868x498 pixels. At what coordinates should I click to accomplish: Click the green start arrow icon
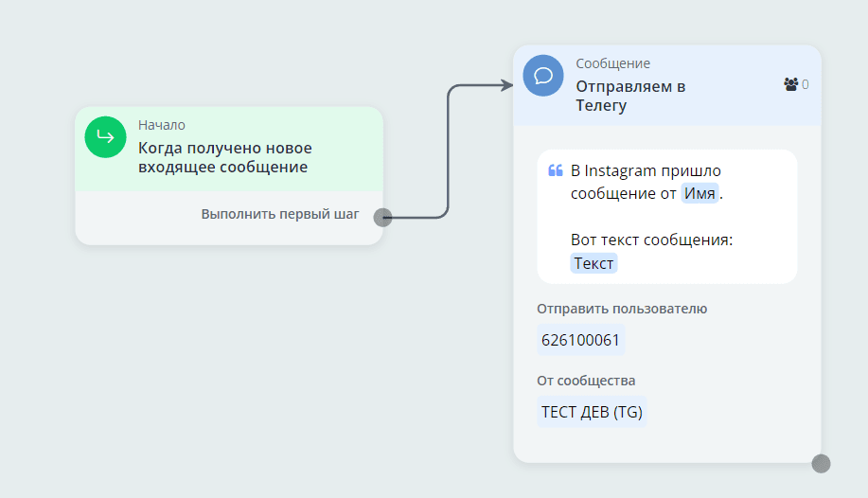pyautogui.click(x=105, y=136)
